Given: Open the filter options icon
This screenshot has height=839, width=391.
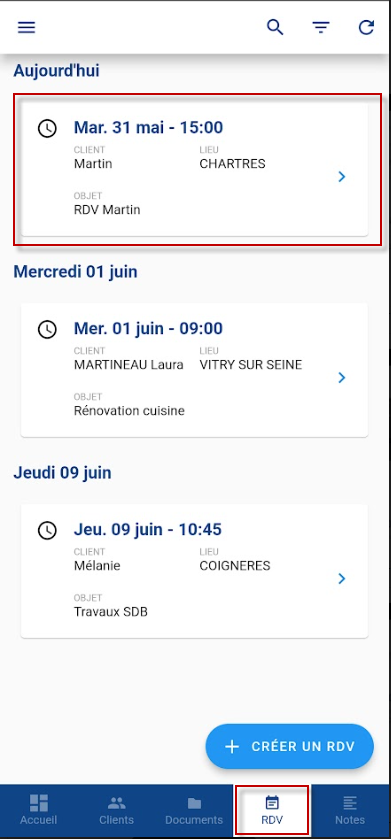Looking at the screenshot, I should pyautogui.click(x=321, y=27).
